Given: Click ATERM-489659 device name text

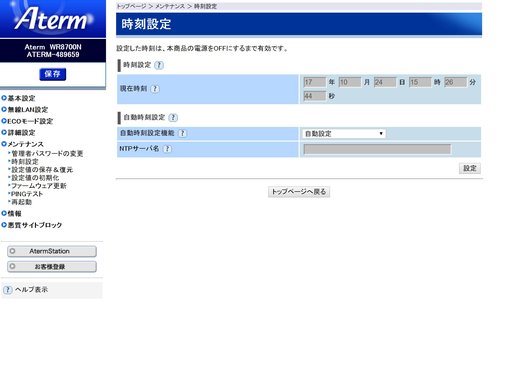Looking at the screenshot, I should 53,55.
